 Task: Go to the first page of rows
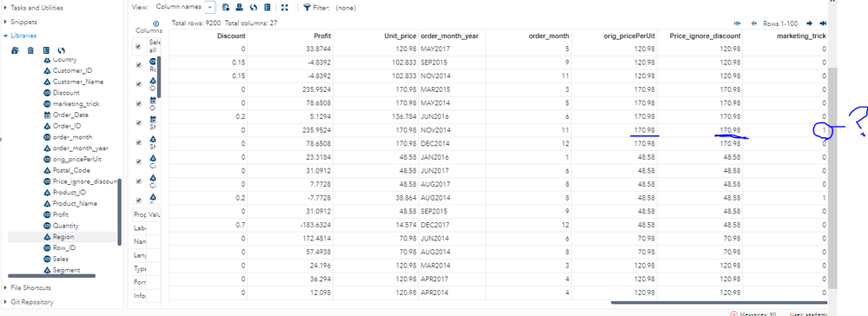click(x=738, y=23)
